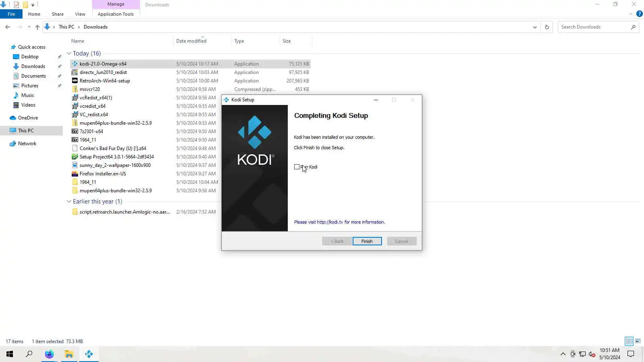The image size is (644, 362).
Task: Minimize the Kodi Setup dialog
Action: point(376,100)
